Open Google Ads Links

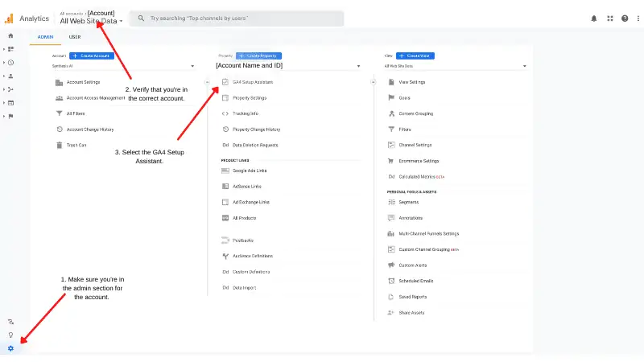click(250, 171)
